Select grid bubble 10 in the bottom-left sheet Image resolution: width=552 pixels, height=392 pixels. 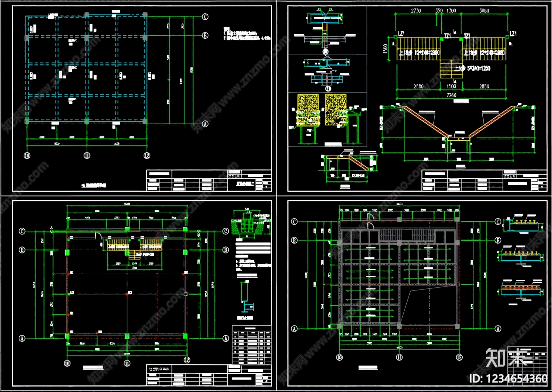67,363
